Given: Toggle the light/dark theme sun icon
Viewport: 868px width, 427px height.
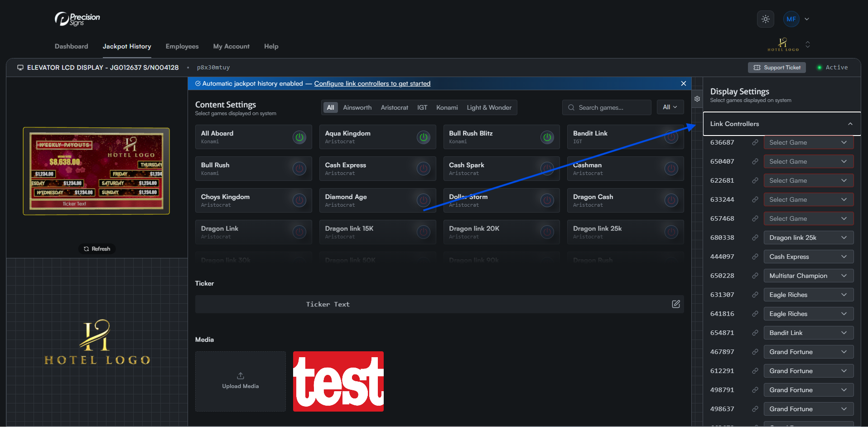Looking at the screenshot, I should 765,19.
